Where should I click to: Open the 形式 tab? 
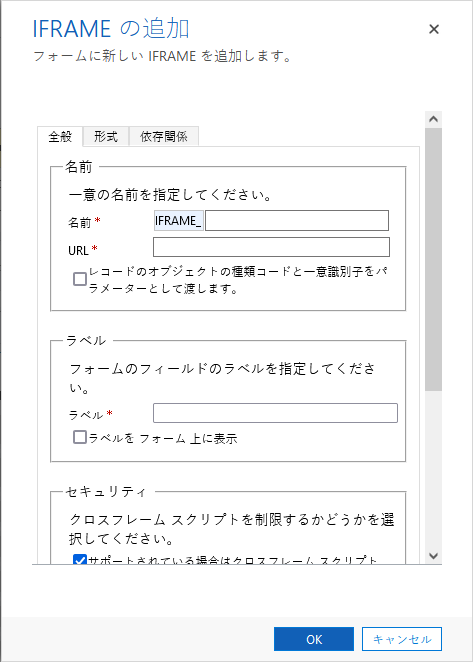coord(106,137)
